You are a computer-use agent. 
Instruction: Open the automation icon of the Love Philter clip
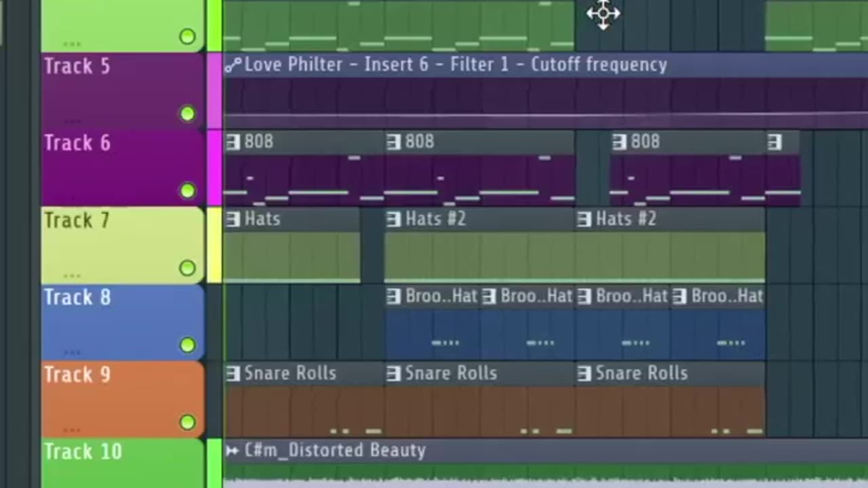pos(233,65)
